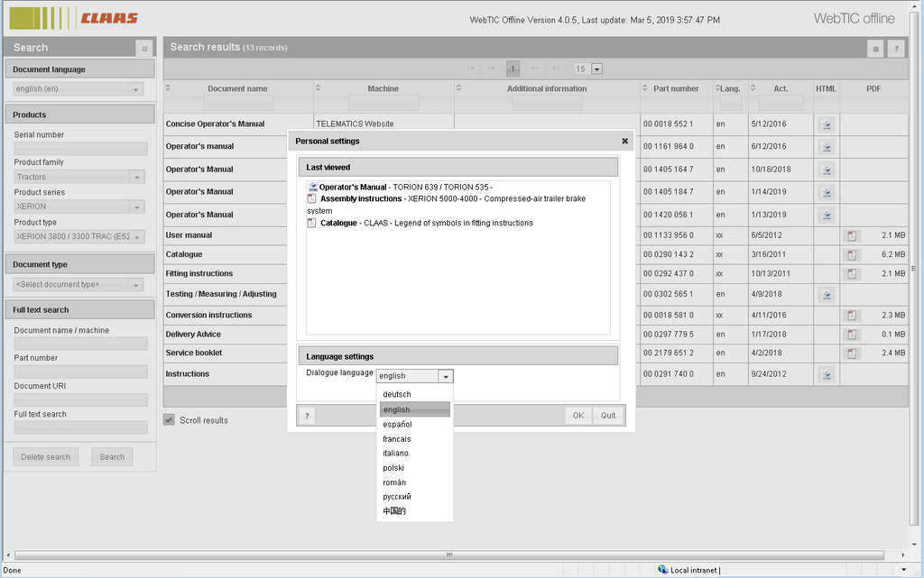
Task: Open Product type XERION 3800 dropdown
Action: 137,237
